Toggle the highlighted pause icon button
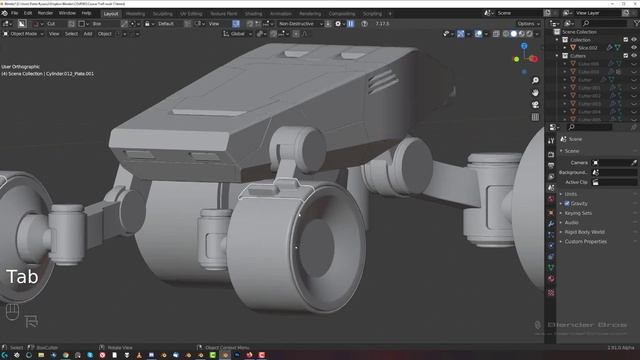Screen dimensions: 640x360 tap(351, 24)
